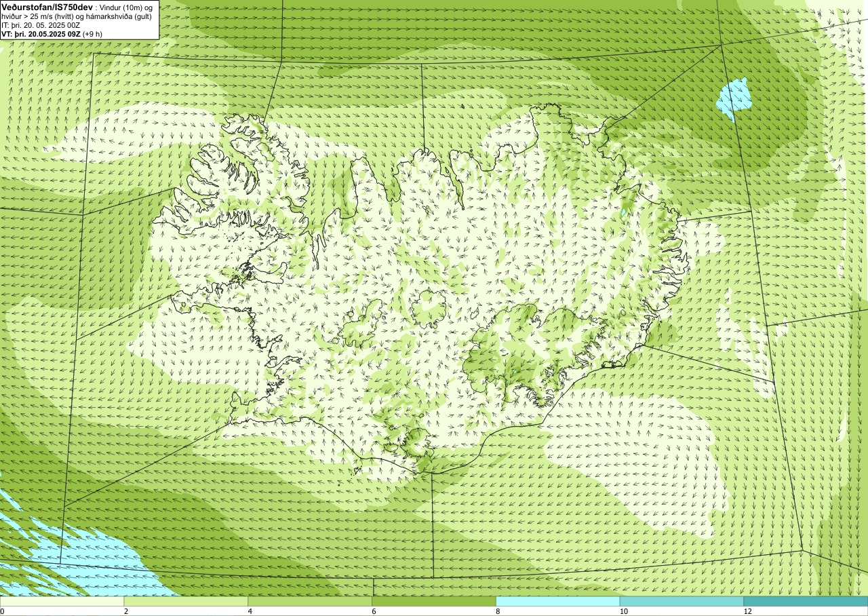Click the cyan wind patch northeast of Iceland
The width and height of the screenshot is (868, 616).
click(734, 98)
